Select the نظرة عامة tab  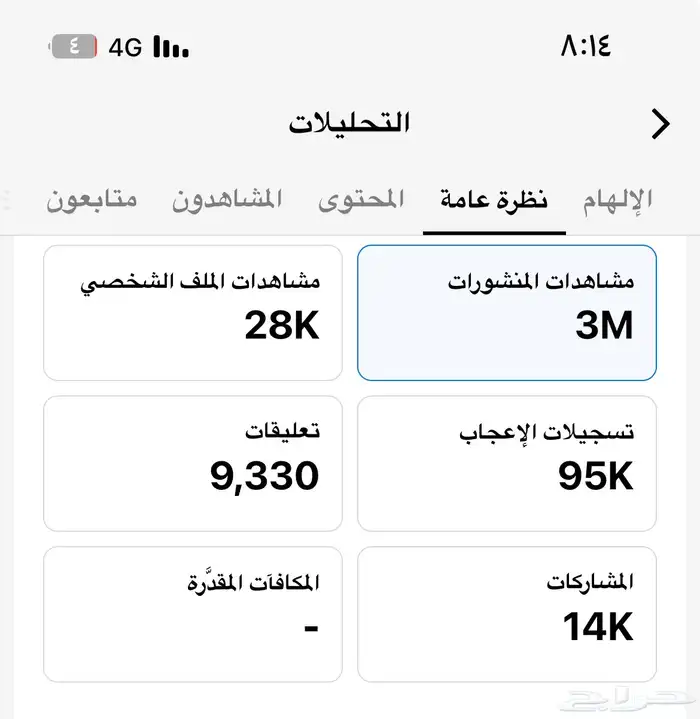tap(494, 199)
